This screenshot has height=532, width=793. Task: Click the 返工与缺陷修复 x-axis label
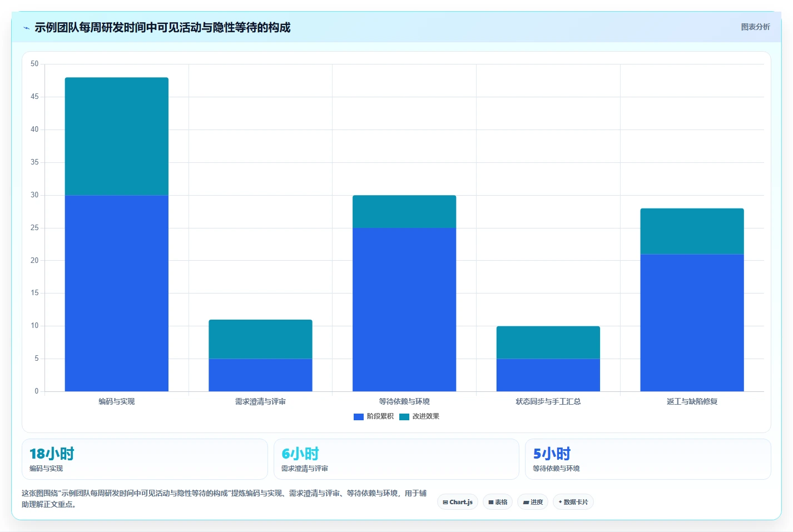(x=692, y=401)
